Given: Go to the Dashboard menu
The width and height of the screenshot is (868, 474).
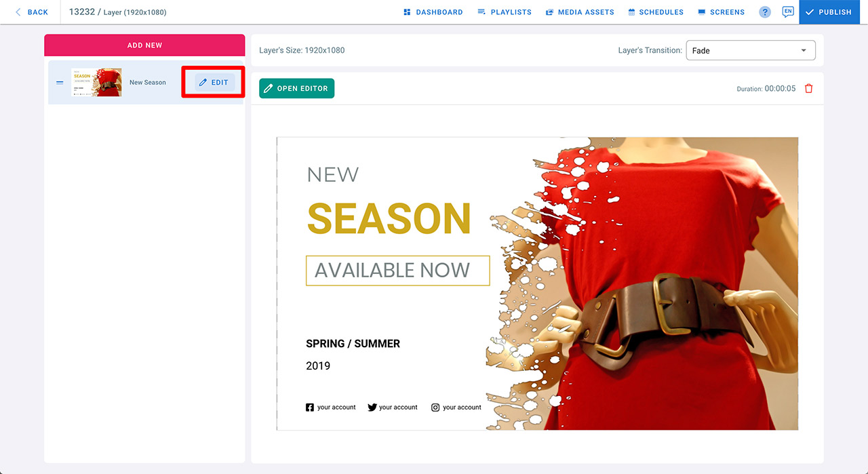Looking at the screenshot, I should (x=433, y=12).
